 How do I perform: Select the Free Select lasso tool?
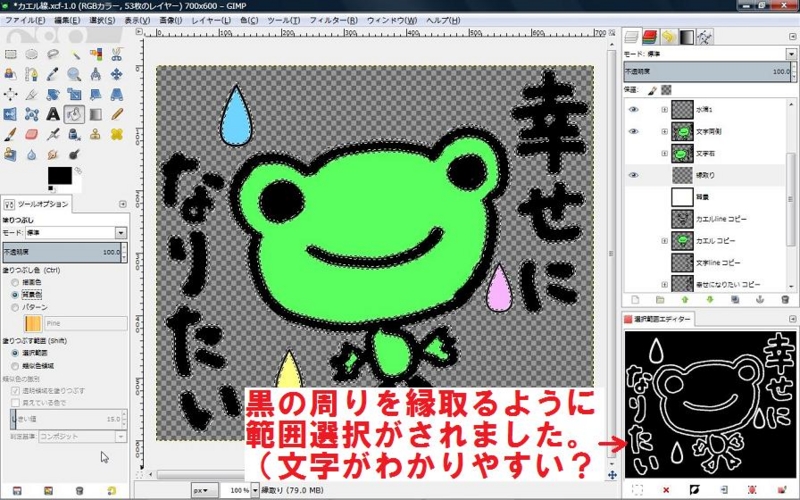pyautogui.click(x=53, y=54)
